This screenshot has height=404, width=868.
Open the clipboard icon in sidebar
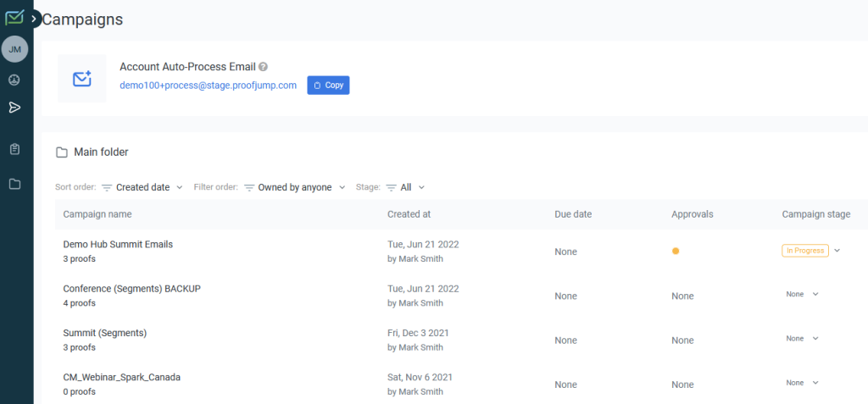(15, 149)
